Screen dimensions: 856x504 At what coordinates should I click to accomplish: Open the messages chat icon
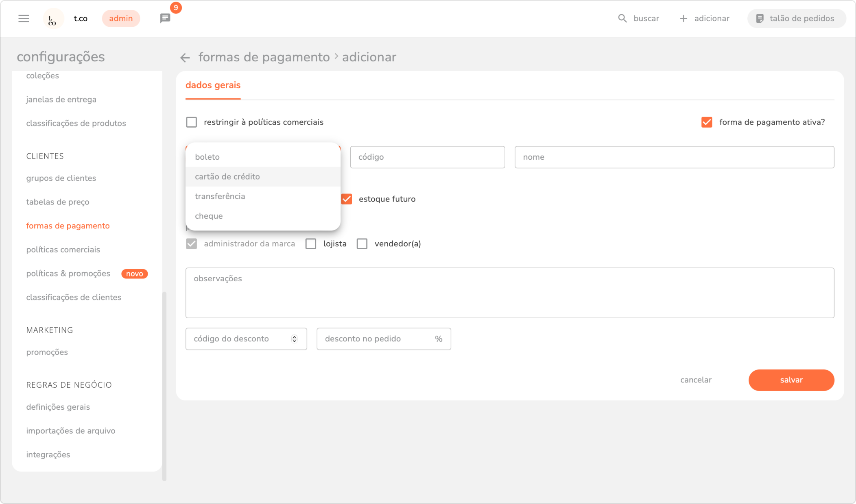click(165, 18)
